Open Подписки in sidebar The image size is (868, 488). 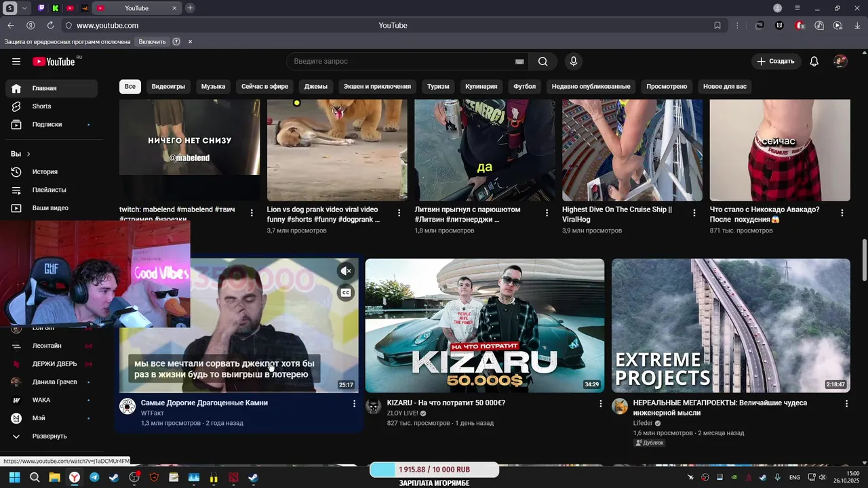pos(53,125)
